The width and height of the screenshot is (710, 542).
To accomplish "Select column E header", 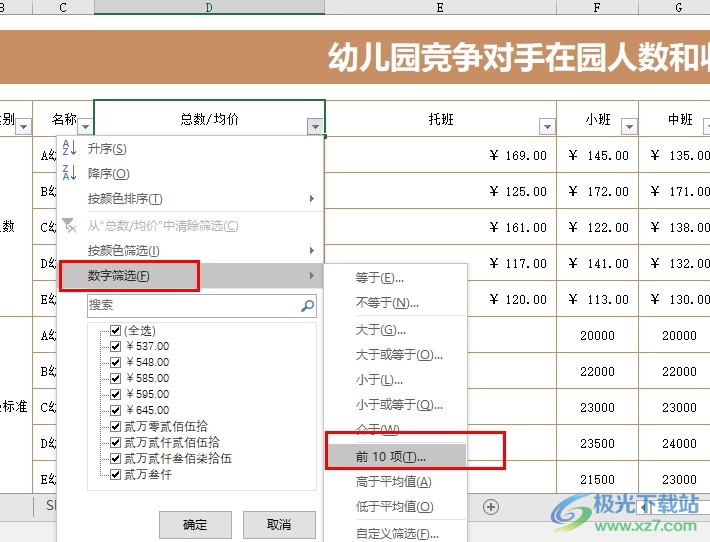I will 440,7.
